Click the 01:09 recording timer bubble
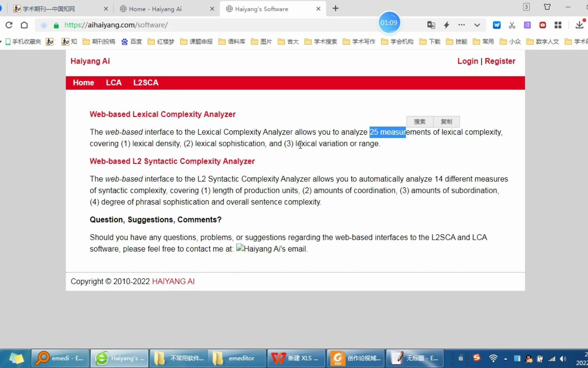Screen dimensions: 588x368 click(x=389, y=22)
